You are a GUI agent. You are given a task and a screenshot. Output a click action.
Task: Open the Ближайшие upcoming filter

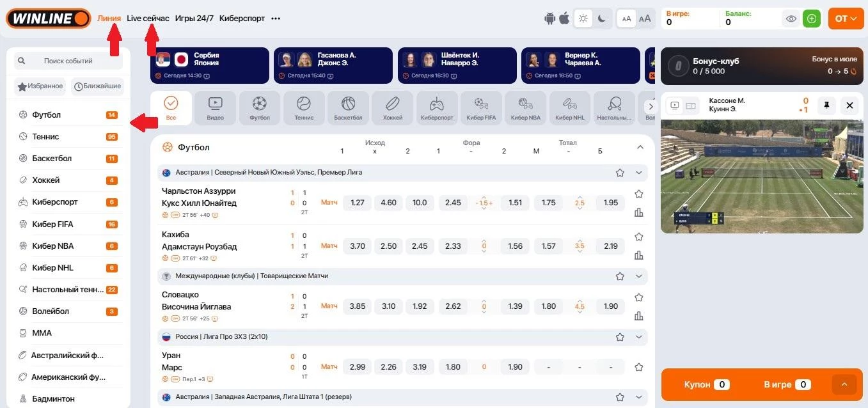(x=97, y=86)
